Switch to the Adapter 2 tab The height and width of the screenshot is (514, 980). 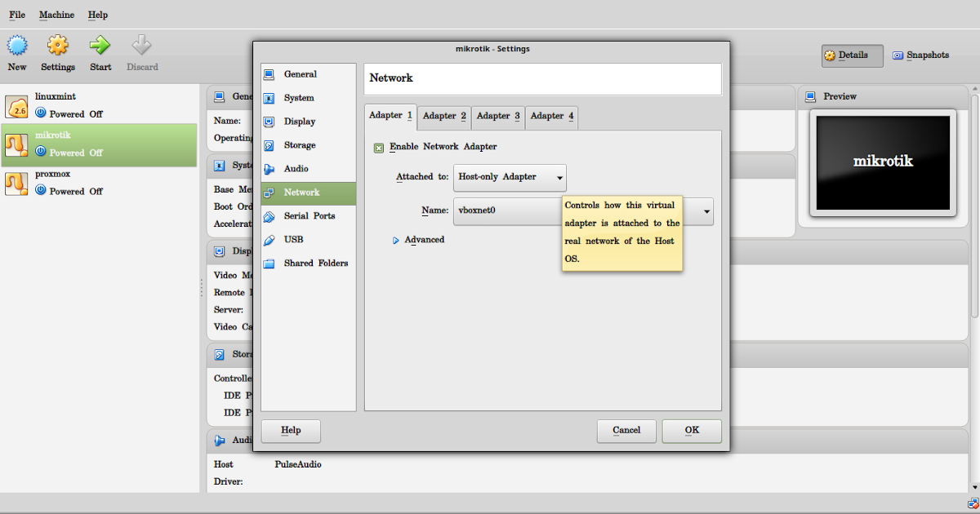click(444, 117)
